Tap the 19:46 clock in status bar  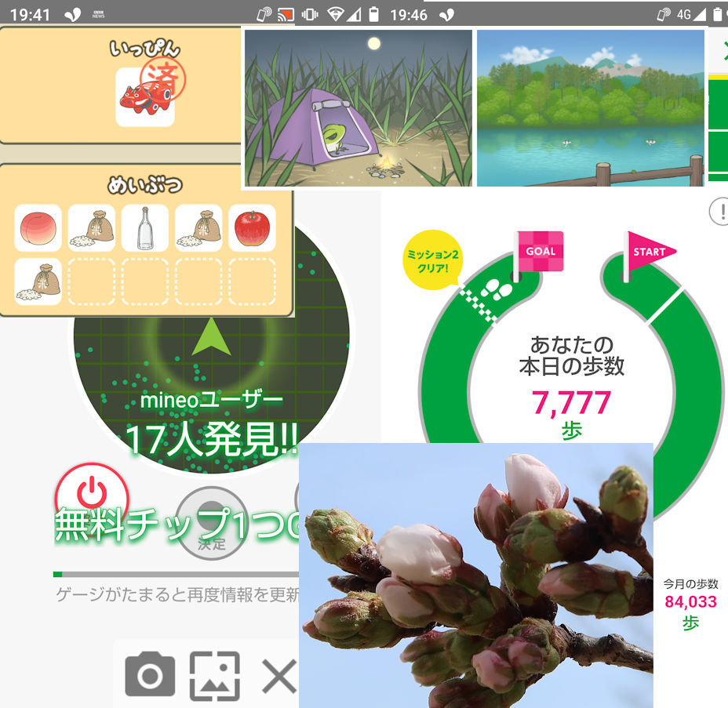pos(409,15)
